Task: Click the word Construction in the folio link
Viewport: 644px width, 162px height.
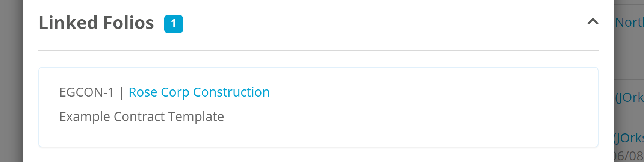Action: [x=231, y=92]
